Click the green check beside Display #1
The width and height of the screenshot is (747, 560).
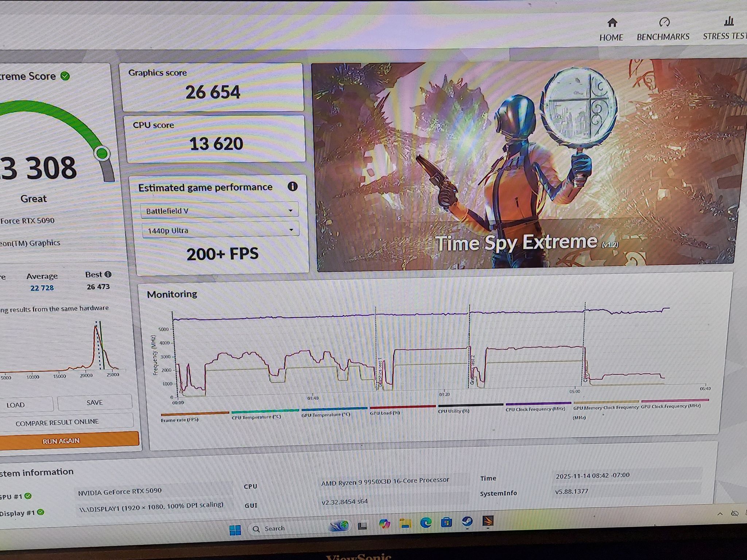tap(40, 512)
